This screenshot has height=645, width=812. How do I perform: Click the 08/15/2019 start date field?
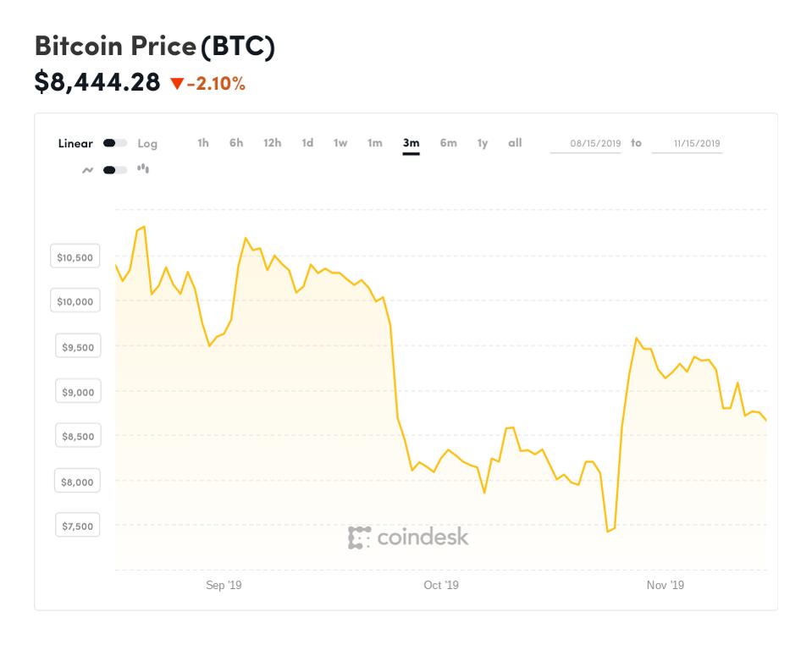586,143
